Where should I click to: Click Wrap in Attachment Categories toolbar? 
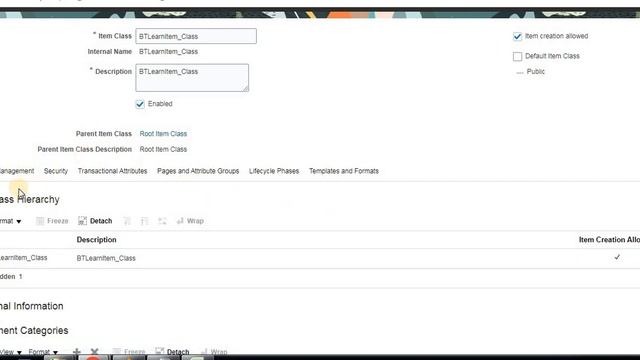[214, 351]
